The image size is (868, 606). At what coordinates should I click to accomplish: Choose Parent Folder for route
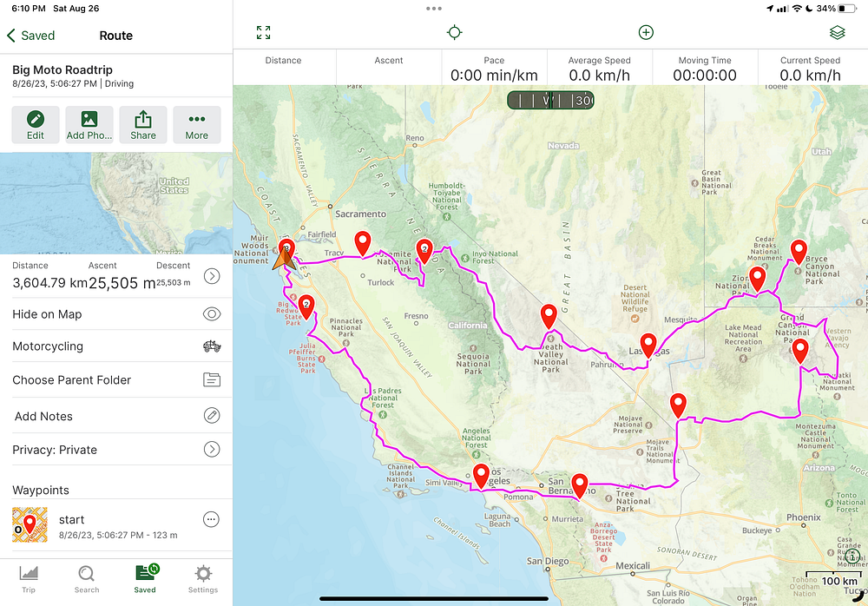click(116, 380)
